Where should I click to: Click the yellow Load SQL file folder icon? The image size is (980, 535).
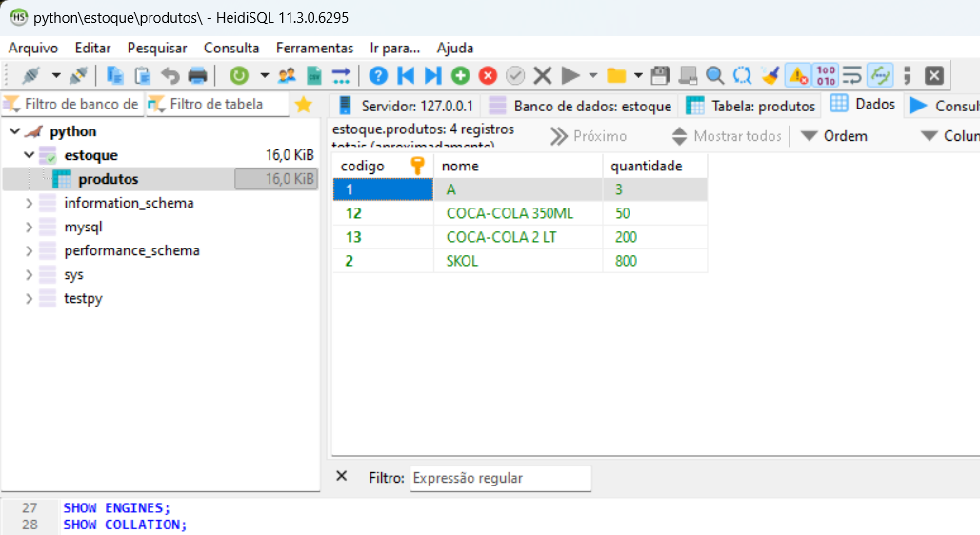point(616,75)
